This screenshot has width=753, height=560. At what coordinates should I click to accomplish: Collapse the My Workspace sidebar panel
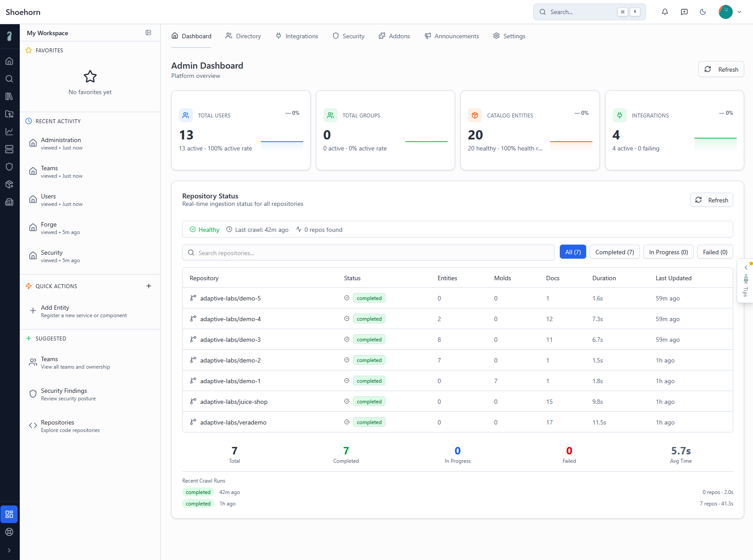pos(148,33)
